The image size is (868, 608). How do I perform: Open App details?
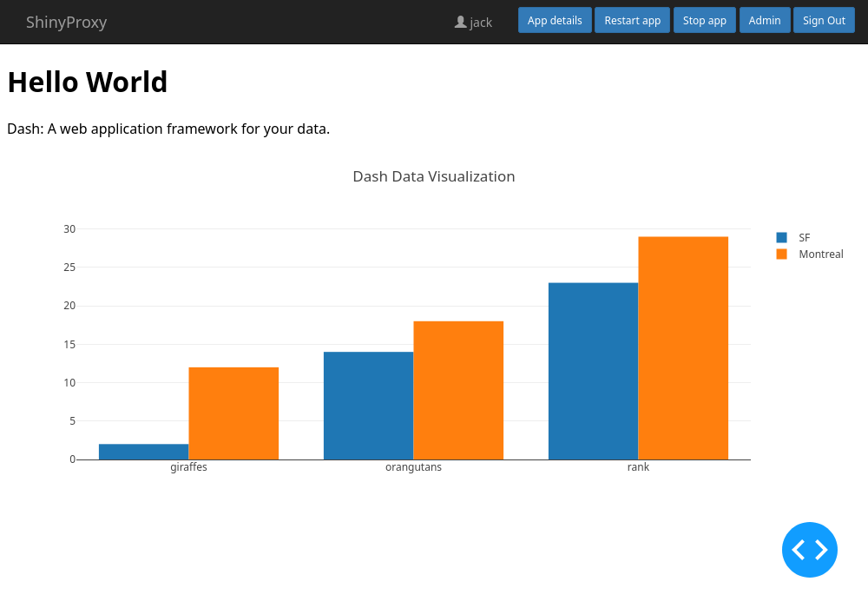[555, 21]
